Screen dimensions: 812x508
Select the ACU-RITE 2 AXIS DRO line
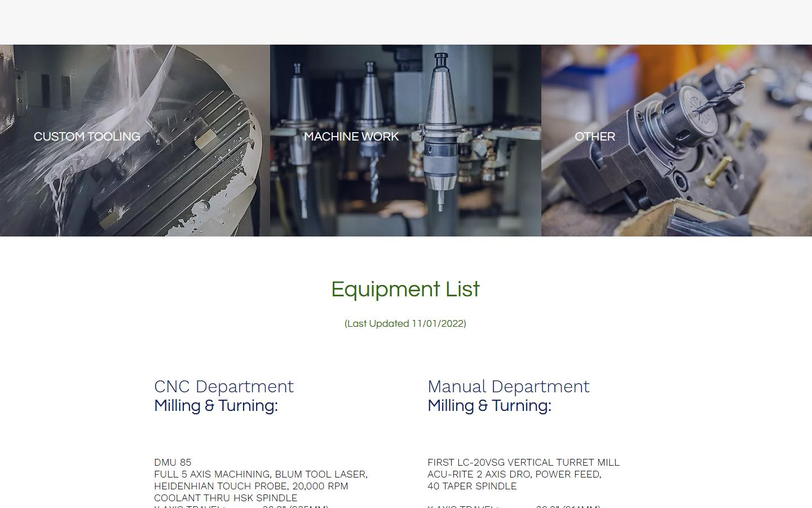click(x=515, y=474)
